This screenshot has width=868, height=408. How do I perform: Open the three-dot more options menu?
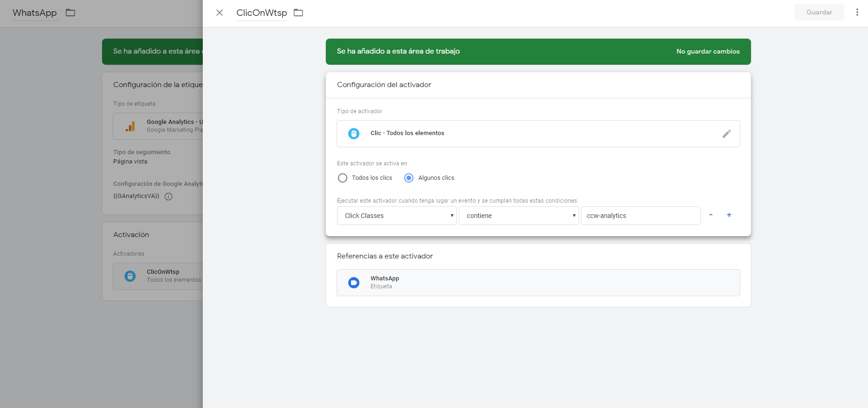click(857, 13)
